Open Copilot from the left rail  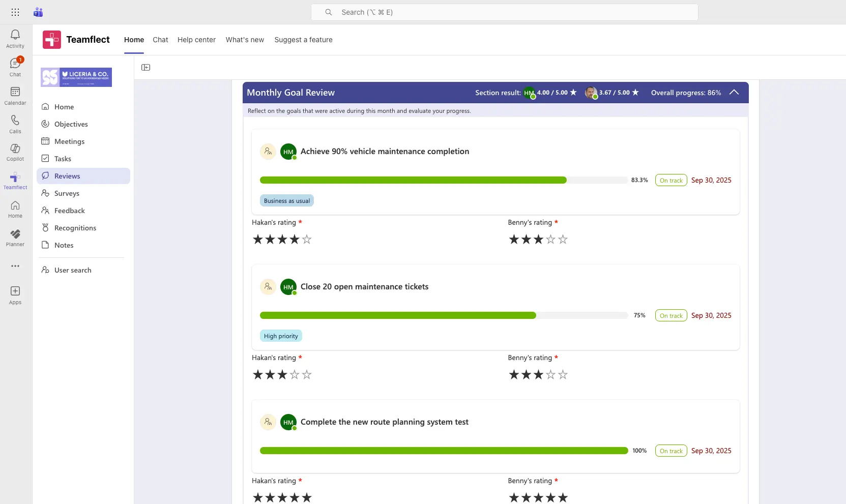[15, 152]
